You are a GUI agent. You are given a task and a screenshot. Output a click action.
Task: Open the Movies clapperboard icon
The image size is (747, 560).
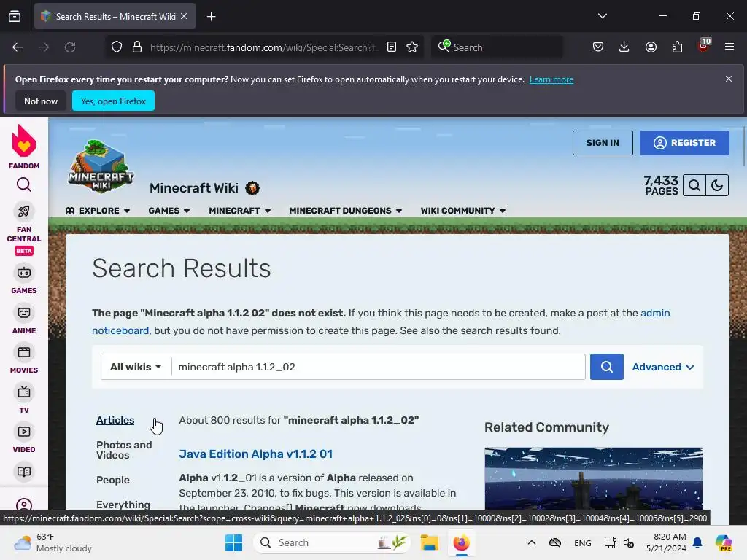point(24,352)
